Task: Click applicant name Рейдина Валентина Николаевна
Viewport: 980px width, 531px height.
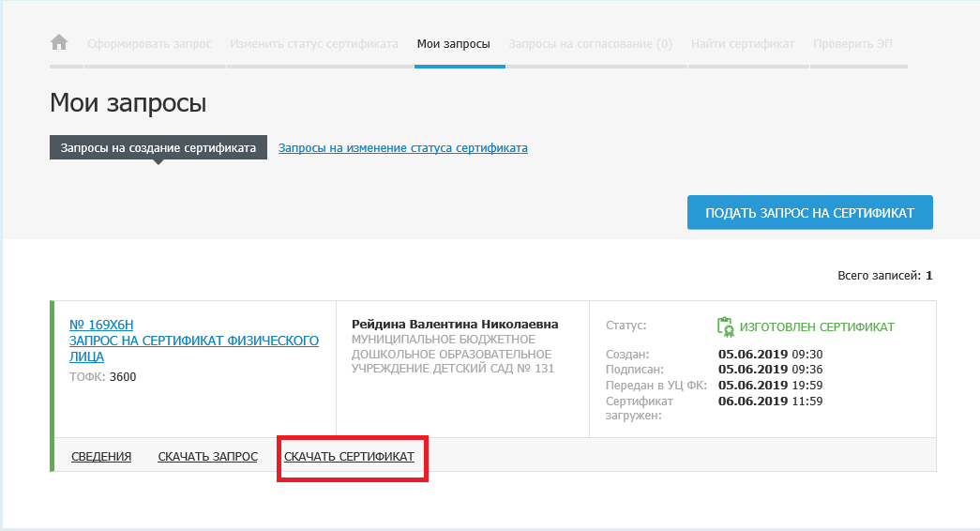Action: pos(455,325)
